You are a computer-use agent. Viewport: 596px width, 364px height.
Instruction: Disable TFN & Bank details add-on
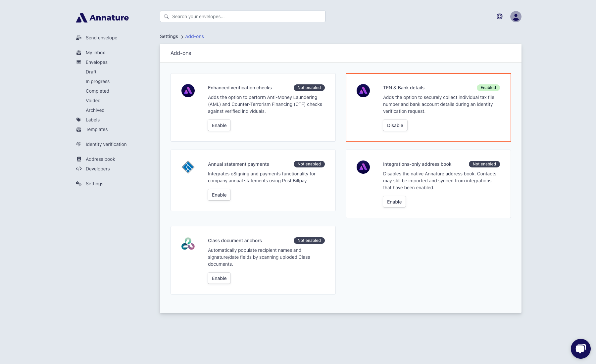[395, 125]
